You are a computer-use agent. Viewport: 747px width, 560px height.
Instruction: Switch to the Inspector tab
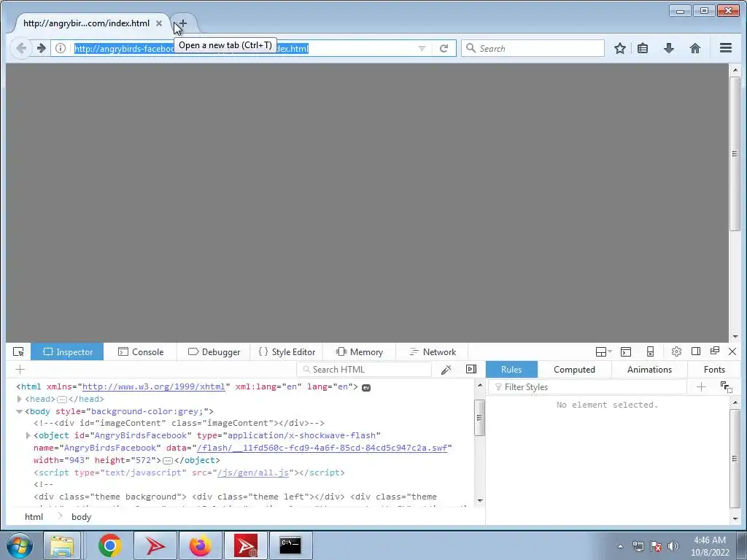(x=67, y=352)
